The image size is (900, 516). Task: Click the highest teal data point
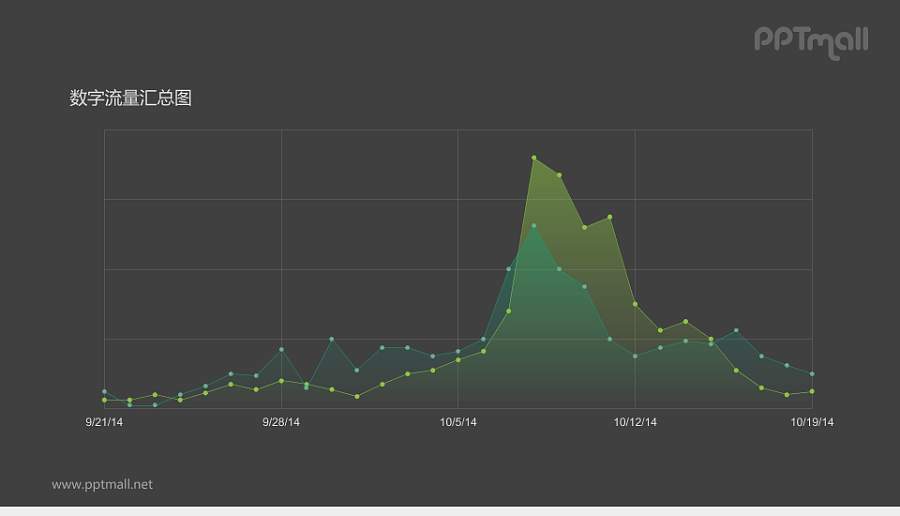[x=534, y=226]
